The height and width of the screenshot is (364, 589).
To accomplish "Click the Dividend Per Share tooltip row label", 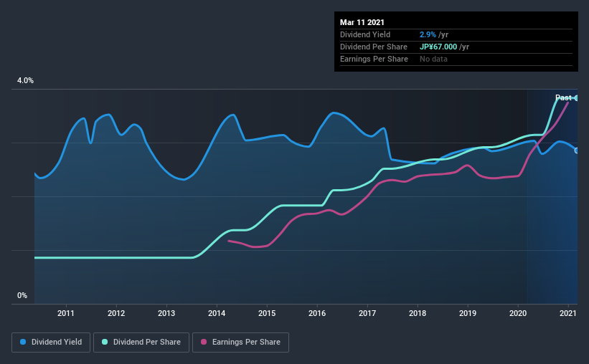I will 374,47.
